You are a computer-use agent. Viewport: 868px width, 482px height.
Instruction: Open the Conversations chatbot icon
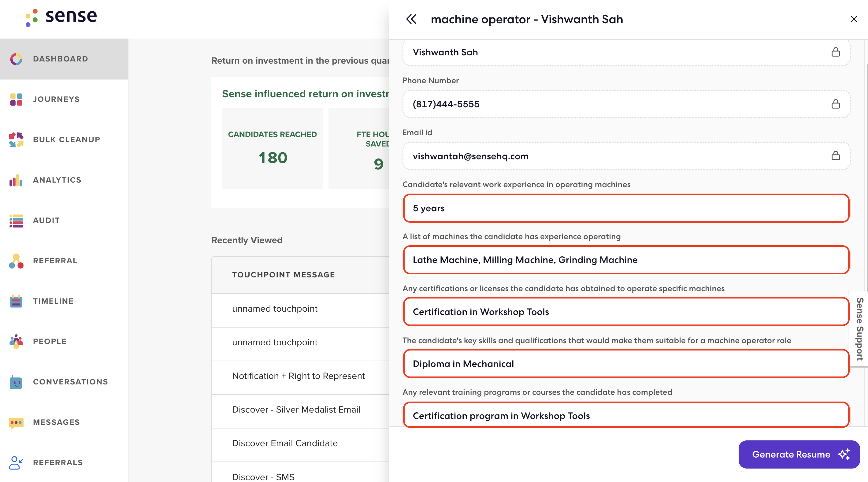pos(16,382)
